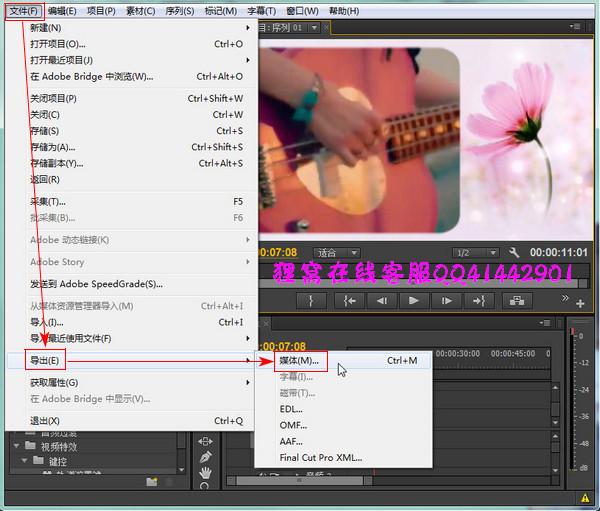Open the 编辑(E) menu
Image resolution: width=600 pixels, height=511 pixels.
coord(62,11)
